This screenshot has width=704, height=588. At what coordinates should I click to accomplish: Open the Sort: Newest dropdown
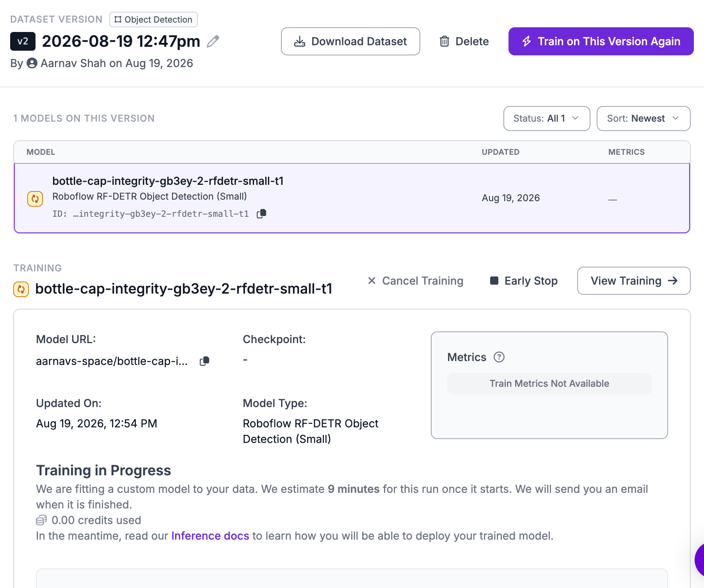644,119
